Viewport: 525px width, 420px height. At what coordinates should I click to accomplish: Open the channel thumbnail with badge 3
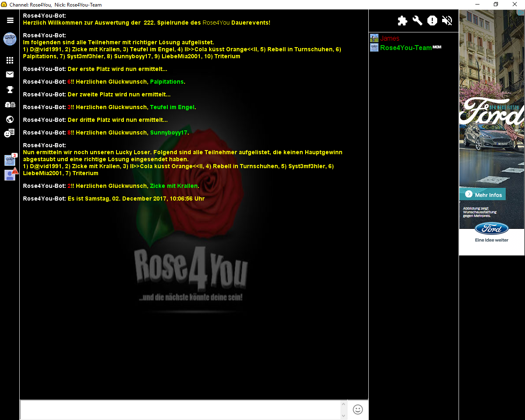point(10,160)
